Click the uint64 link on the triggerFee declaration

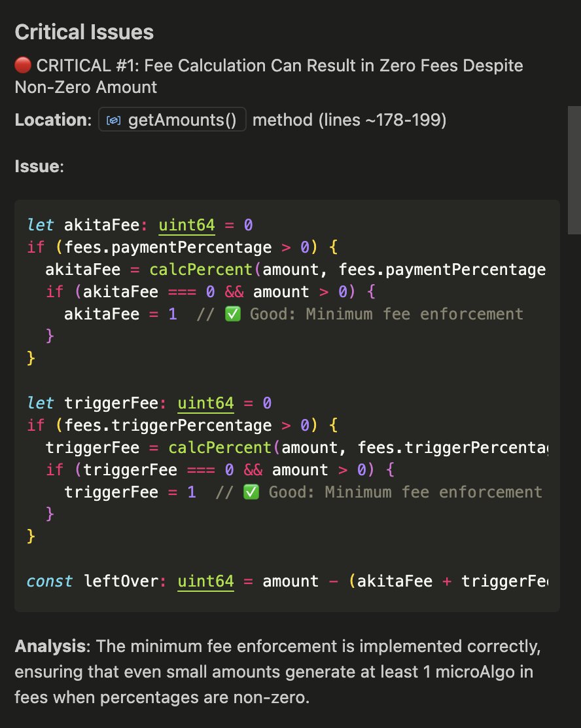(x=205, y=403)
